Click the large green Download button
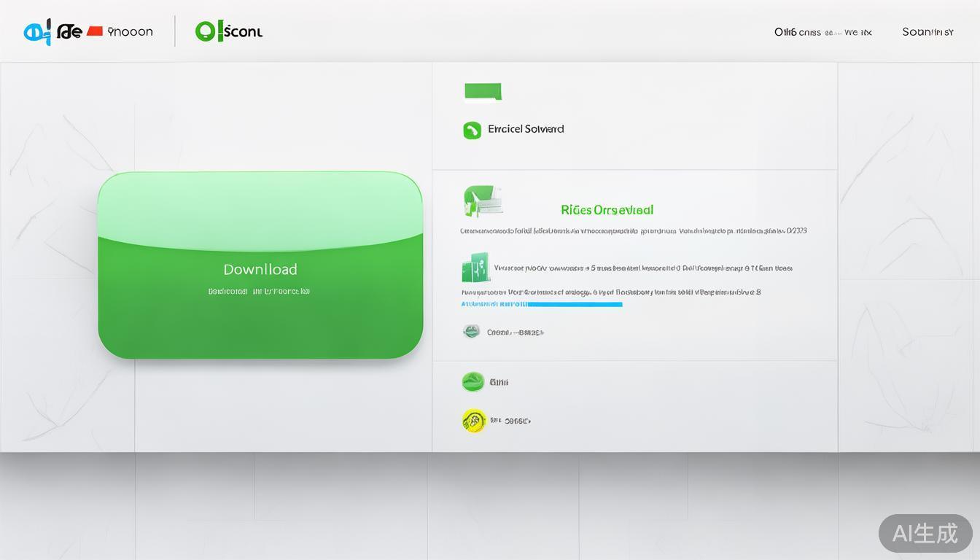 tap(260, 265)
